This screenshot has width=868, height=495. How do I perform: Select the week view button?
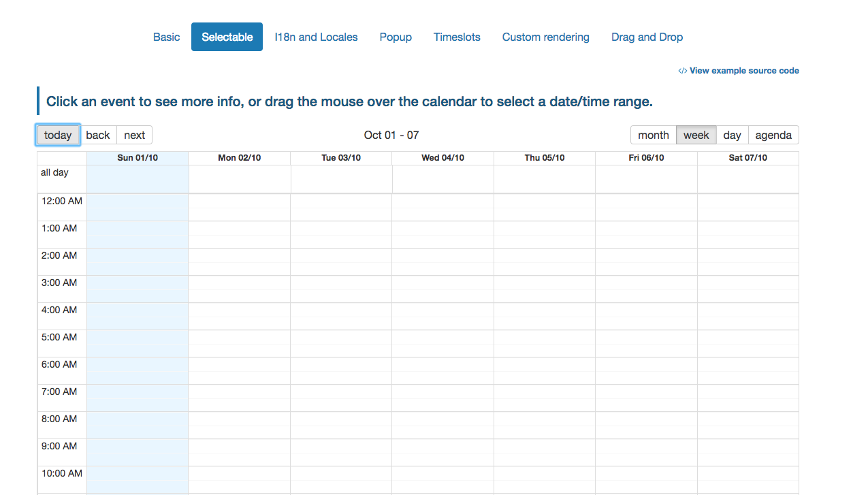tap(696, 135)
